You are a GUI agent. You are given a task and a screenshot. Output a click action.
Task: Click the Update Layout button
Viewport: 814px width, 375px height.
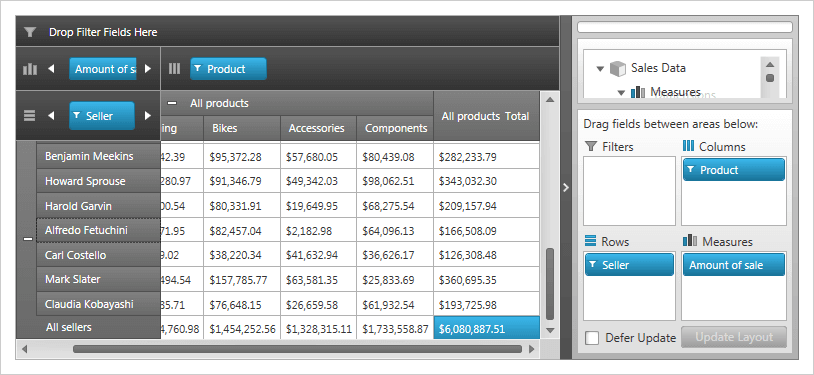(x=734, y=337)
